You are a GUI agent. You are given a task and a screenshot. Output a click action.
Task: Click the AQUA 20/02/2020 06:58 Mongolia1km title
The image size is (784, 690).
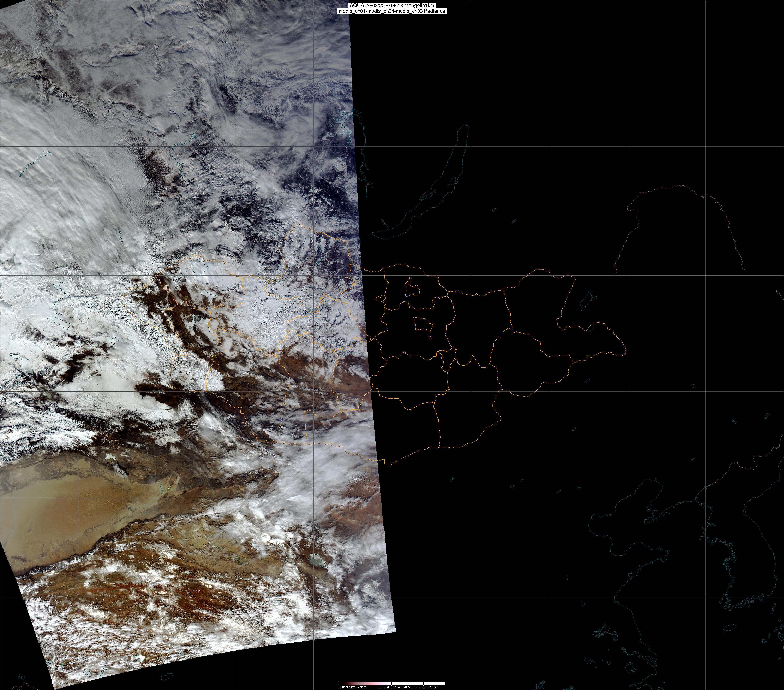coord(392,5)
